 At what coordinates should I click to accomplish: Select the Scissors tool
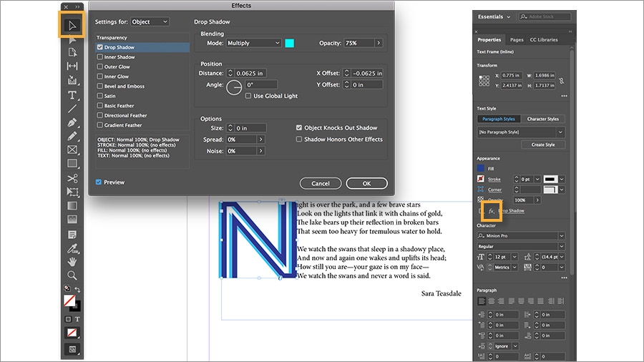[x=72, y=178]
